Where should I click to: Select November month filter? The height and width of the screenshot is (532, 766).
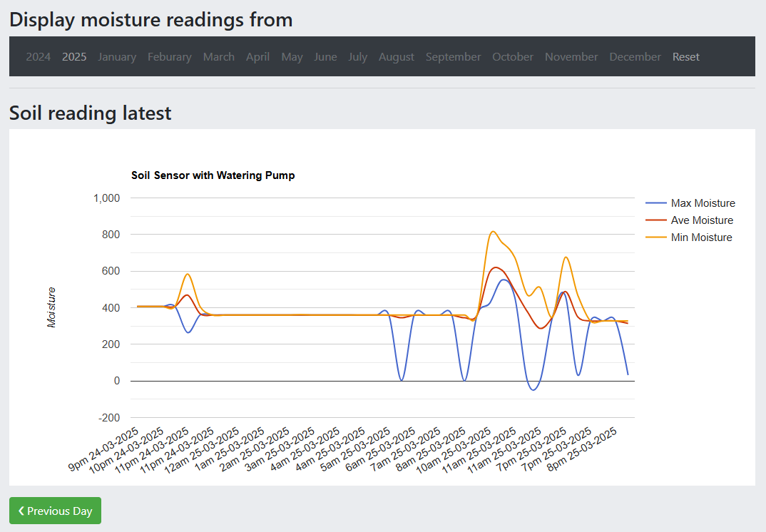[x=571, y=56]
